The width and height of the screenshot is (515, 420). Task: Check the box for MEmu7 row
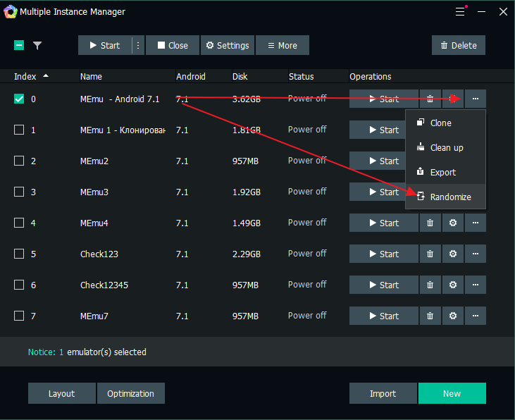coord(19,316)
